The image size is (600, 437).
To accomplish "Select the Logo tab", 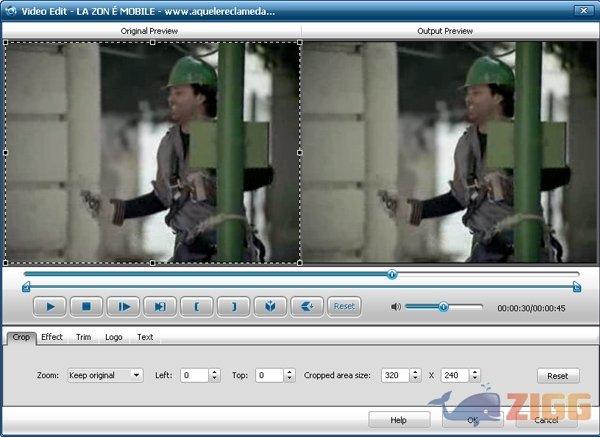I will pos(113,337).
